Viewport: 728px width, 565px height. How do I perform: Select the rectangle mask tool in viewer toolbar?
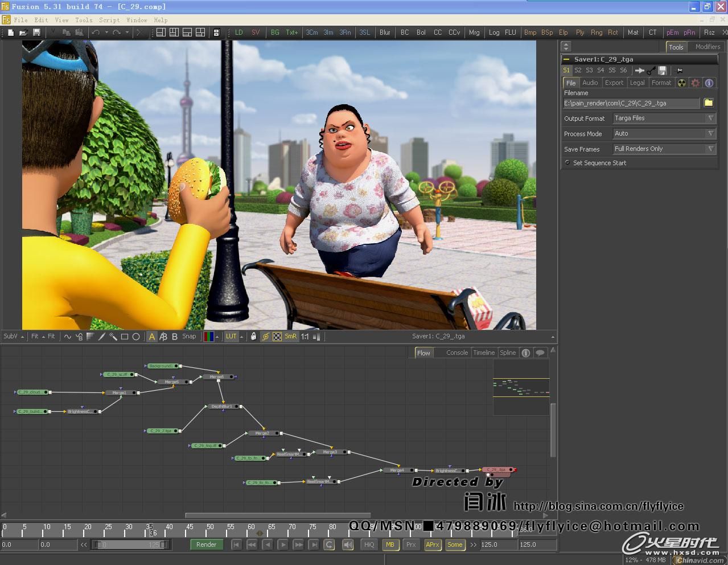coord(125,337)
